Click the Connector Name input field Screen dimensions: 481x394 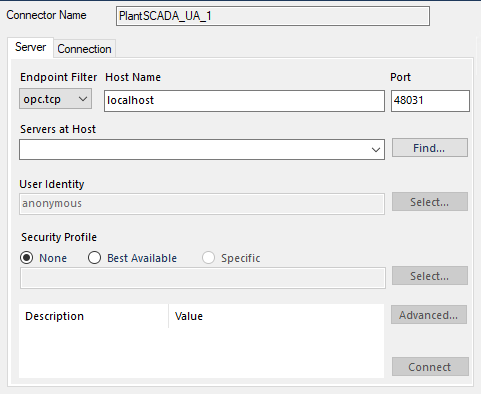[273, 16]
